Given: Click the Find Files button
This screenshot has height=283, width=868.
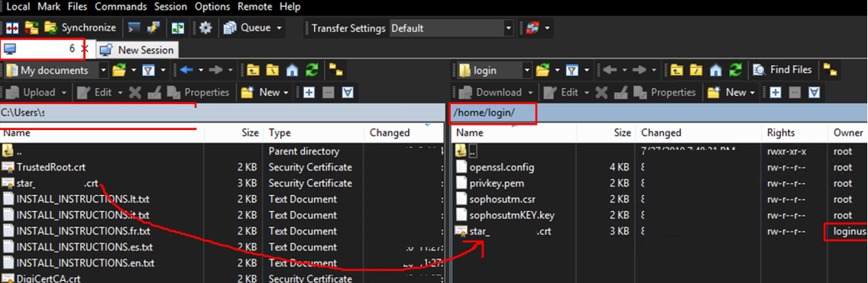Looking at the screenshot, I should click(x=782, y=70).
